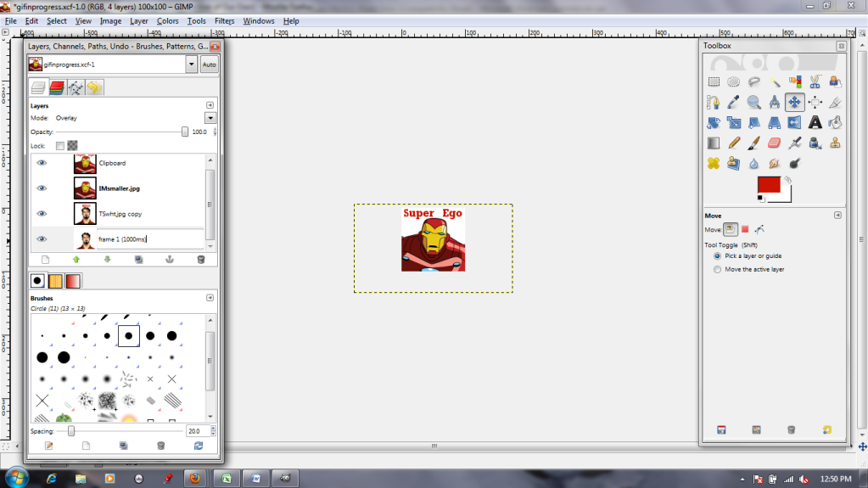The width and height of the screenshot is (868, 488).
Task: Select the Airbrush tool
Action: tap(794, 143)
